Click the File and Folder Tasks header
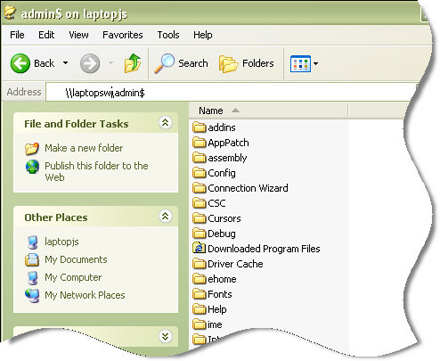This screenshot has height=361, width=440. click(96, 124)
